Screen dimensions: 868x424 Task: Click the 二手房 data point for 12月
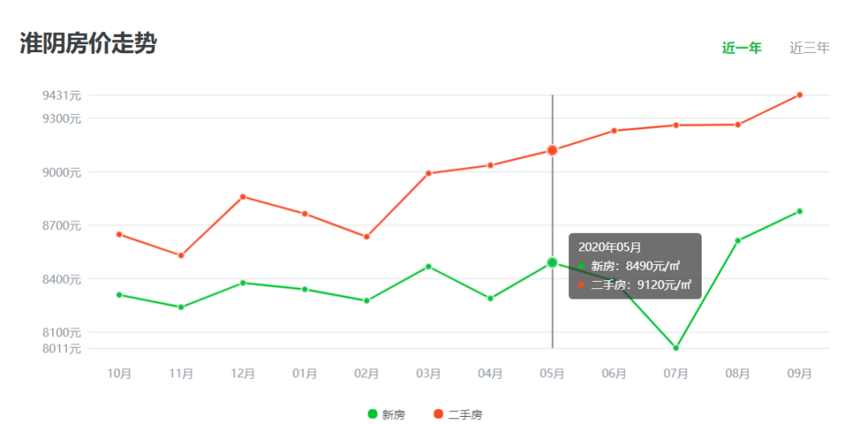coord(243,197)
